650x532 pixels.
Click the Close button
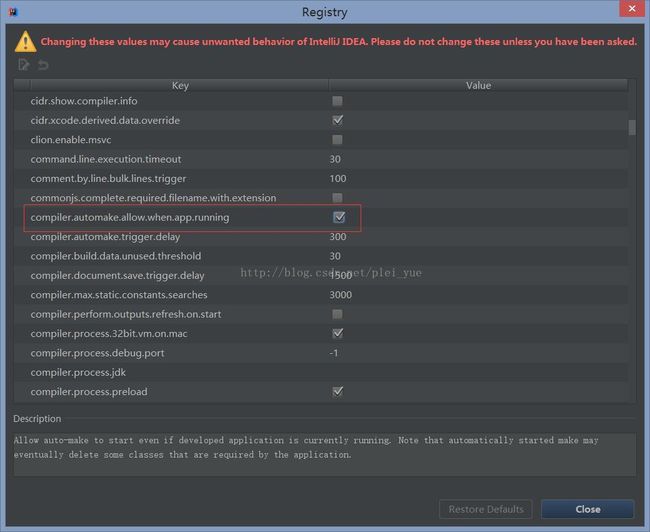587,509
